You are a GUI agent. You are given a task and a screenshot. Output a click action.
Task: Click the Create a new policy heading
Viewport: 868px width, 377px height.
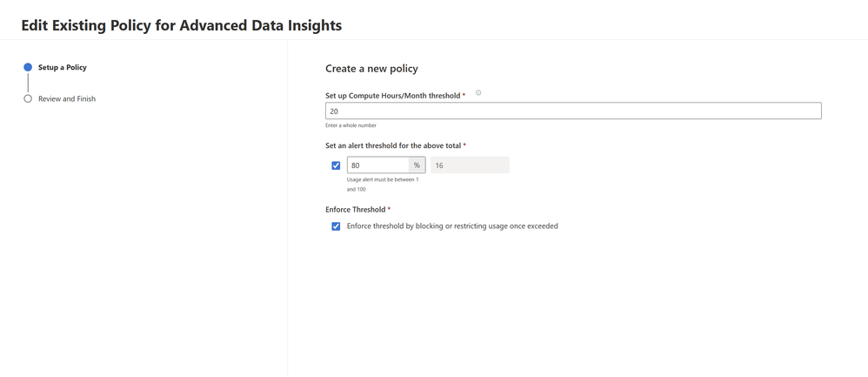click(371, 68)
